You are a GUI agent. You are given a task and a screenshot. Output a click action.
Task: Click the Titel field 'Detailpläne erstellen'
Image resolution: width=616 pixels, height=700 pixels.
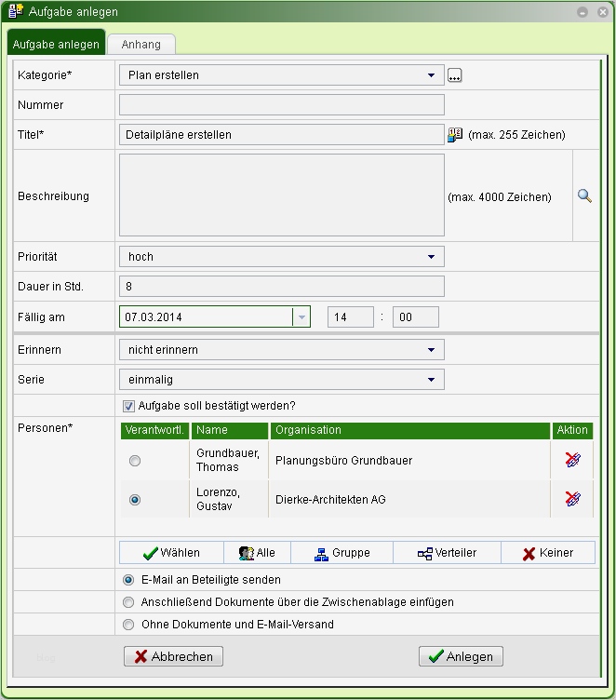pos(282,134)
